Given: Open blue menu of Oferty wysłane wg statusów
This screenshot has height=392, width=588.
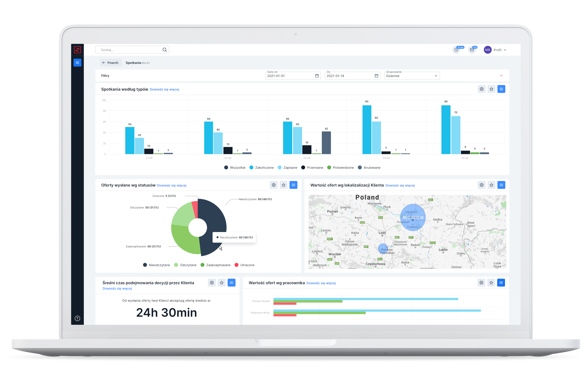Looking at the screenshot, I should [x=293, y=185].
